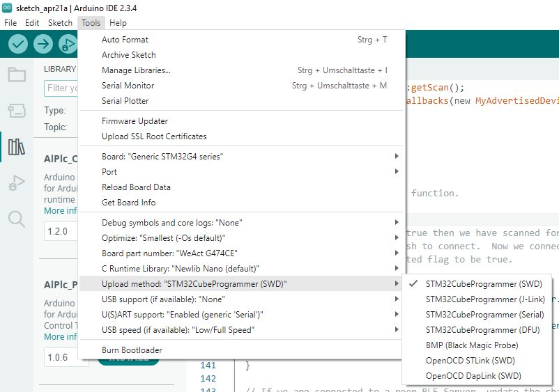The height and width of the screenshot is (392, 559).
Task: Open Manage Libraries... menu entry
Action: tap(243, 70)
